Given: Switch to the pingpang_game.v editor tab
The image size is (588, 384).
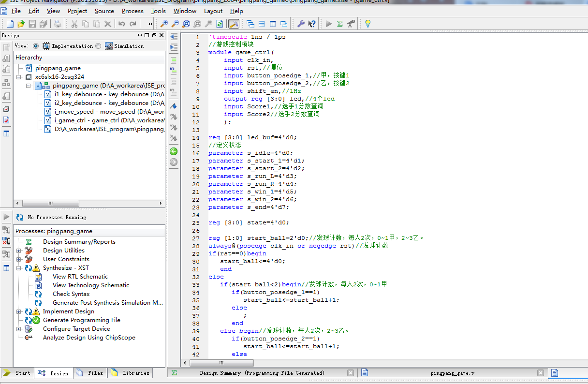Looking at the screenshot, I should click(x=452, y=373).
